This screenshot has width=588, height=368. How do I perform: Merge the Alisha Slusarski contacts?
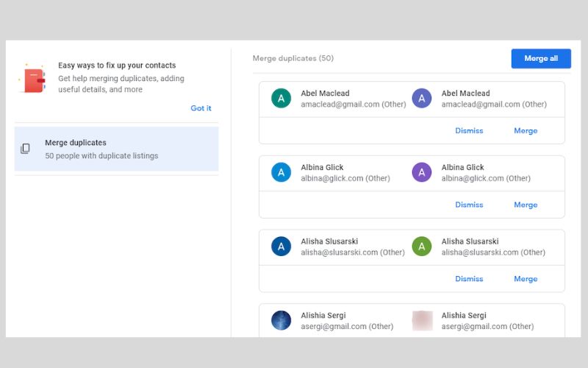click(x=526, y=279)
